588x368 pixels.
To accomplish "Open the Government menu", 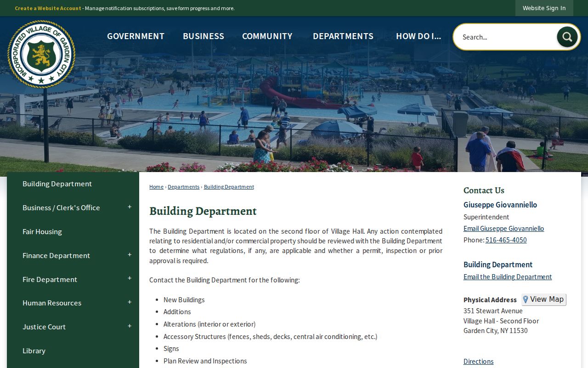I will (x=136, y=36).
